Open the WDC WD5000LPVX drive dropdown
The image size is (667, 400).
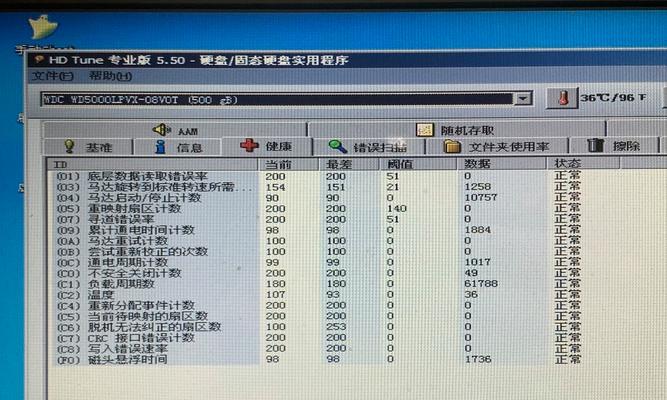[x=523, y=99]
